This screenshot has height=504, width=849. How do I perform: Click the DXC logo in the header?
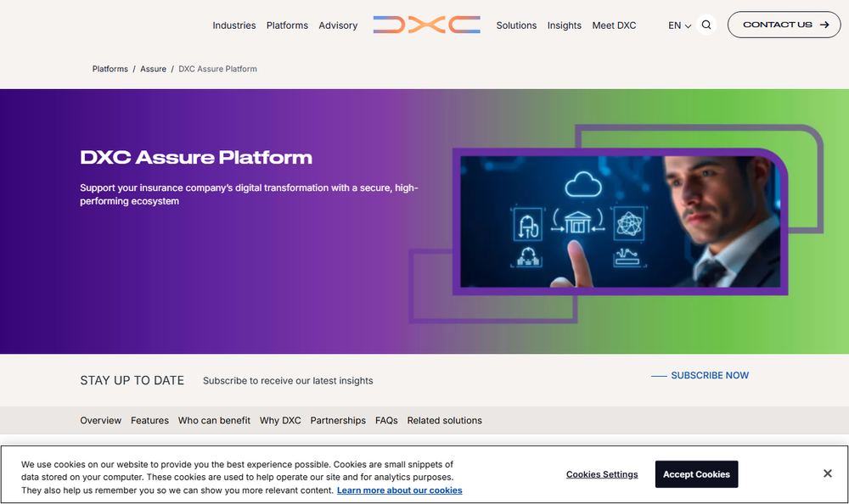[427, 25]
